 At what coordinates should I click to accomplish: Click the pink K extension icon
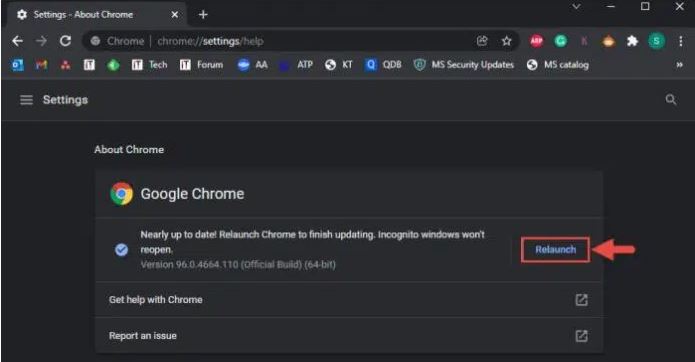tap(584, 41)
